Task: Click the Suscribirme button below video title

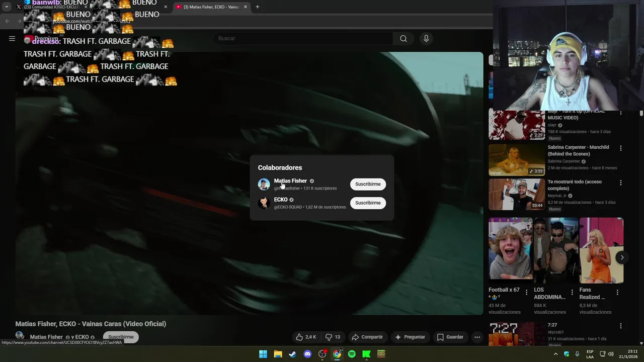Action: [121, 337]
